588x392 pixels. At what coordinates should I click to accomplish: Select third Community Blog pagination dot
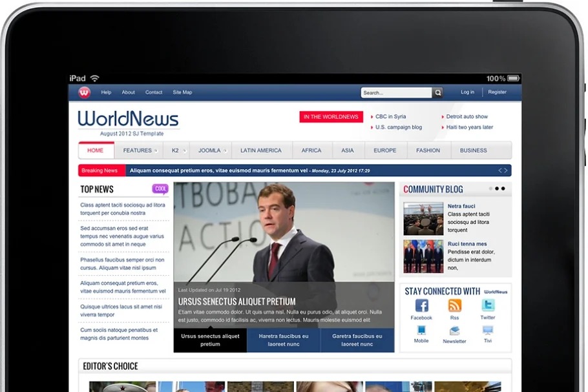[503, 189]
